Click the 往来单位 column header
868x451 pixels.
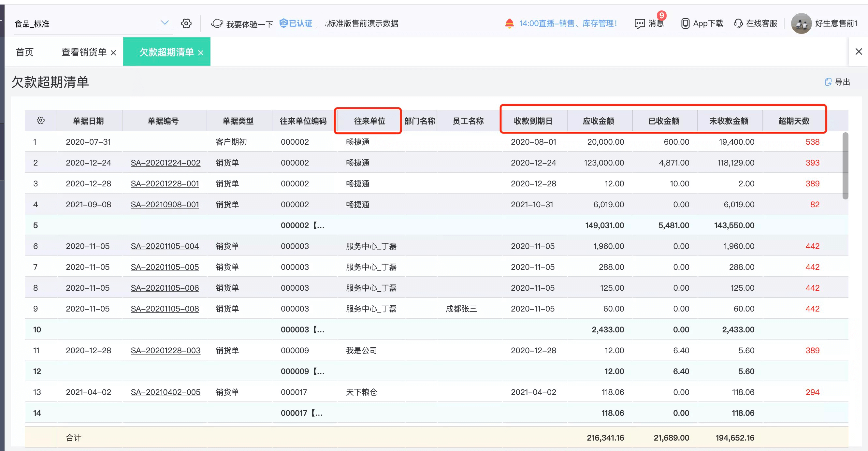point(369,121)
